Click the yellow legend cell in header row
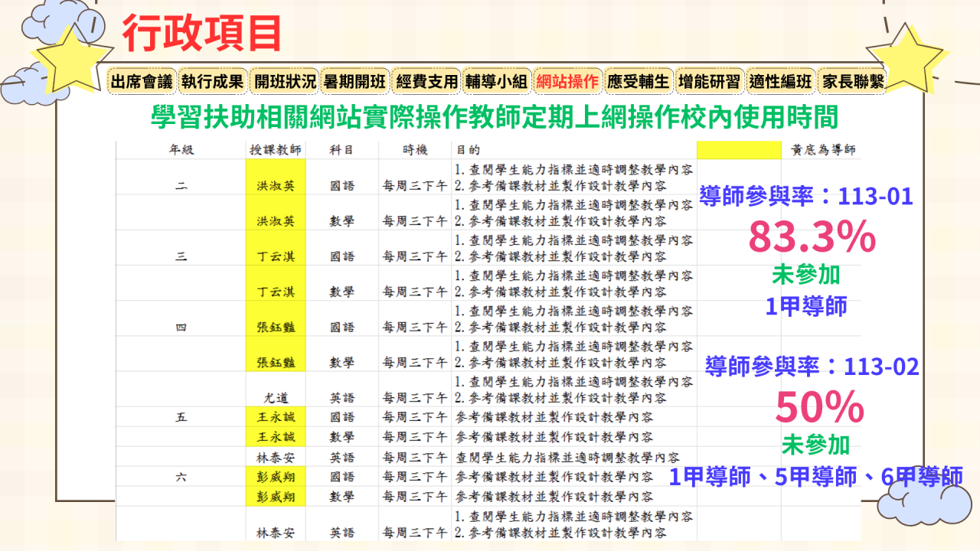This screenshot has height=551, width=980. tap(737, 150)
